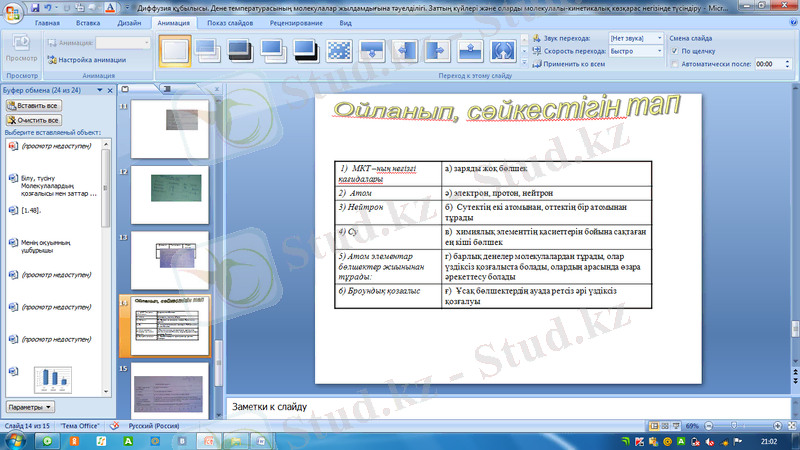Image resolution: width=800 pixels, height=450 pixels.
Task: Apply the push-down arrow transition effect
Action: 372,48
